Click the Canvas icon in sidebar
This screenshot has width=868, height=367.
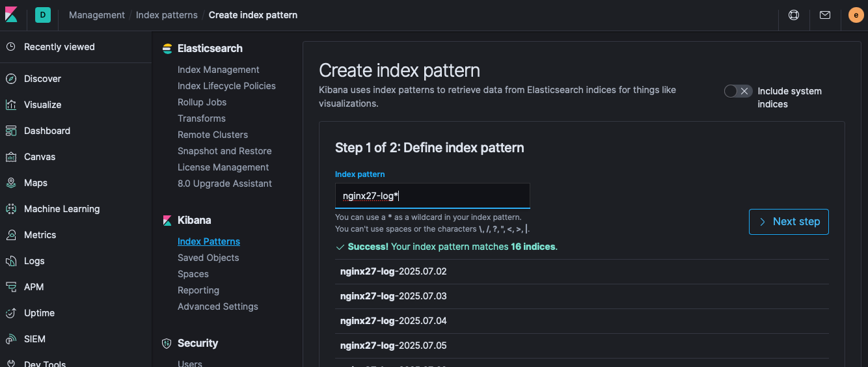(x=11, y=157)
